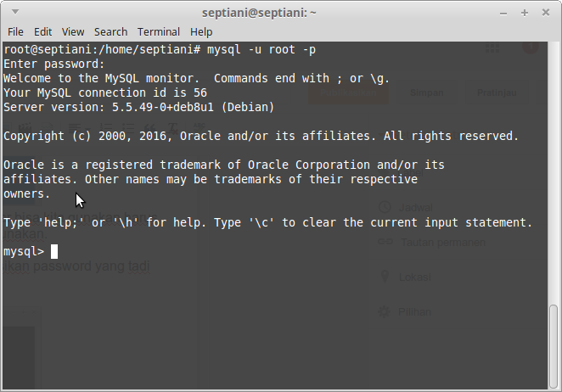The height and width of the screenshot is (392, 562).
Task: Minimize the terminal window
Action: click(503, 14)
